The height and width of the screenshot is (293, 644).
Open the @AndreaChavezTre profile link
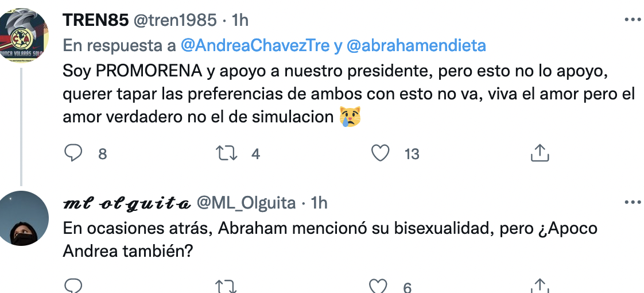tap(255, 45)
